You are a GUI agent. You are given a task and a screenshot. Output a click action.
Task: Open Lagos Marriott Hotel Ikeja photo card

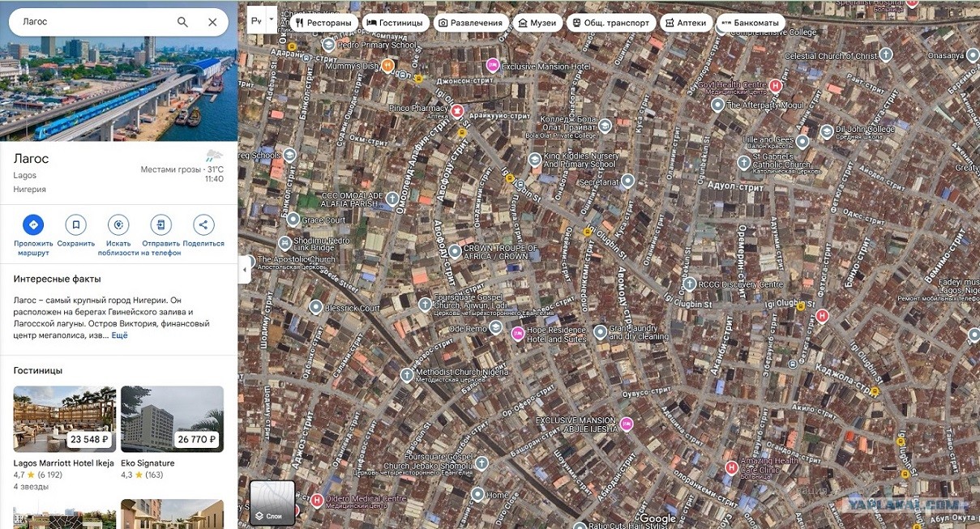coord(65,419)
